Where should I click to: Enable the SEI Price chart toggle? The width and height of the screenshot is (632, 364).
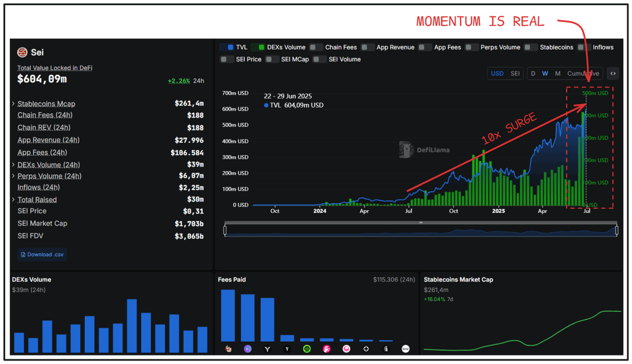point(227,60)
